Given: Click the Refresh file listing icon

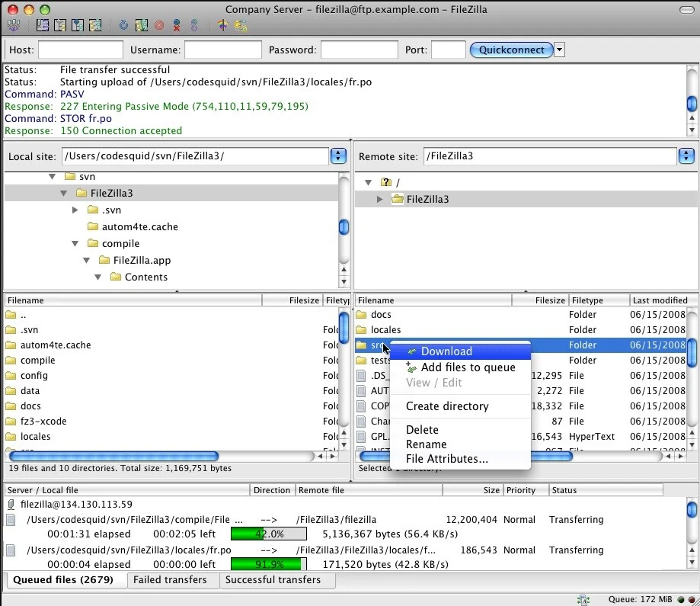Looking at the screenshot, I should pos(123,25).
